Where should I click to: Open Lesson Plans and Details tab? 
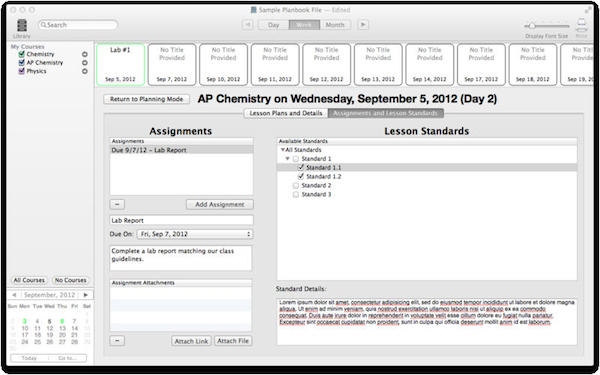point(286,113)
